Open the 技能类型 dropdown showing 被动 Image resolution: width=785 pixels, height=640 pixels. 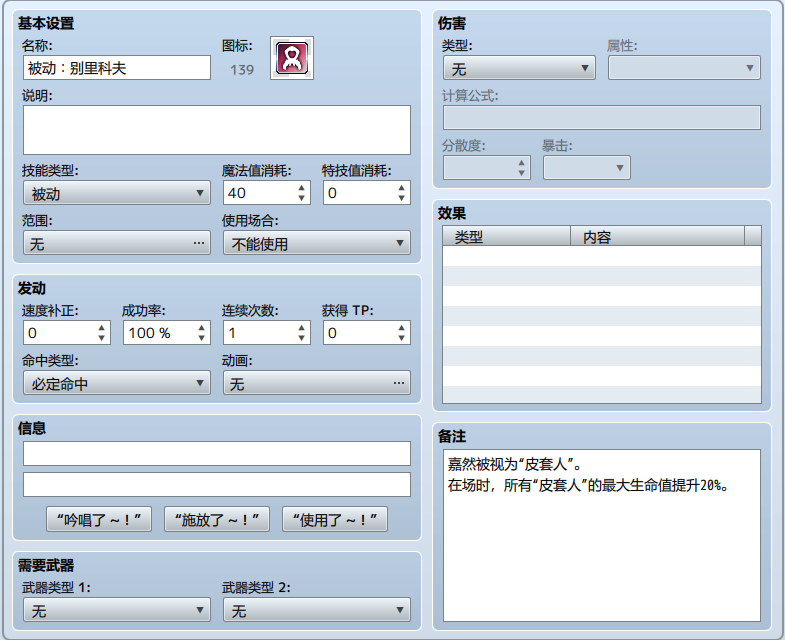pos(117,193)
